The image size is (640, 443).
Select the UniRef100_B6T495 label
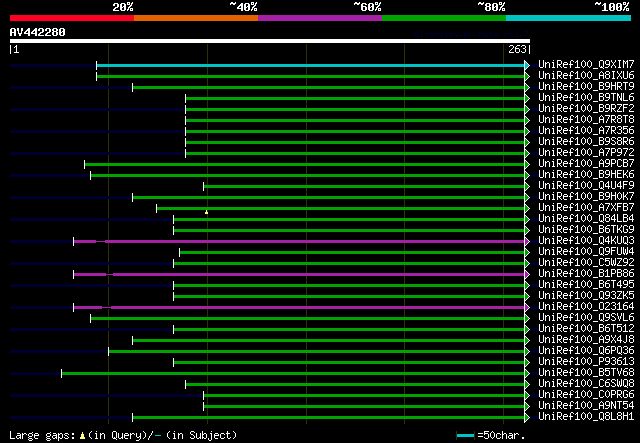click(586, 285)
